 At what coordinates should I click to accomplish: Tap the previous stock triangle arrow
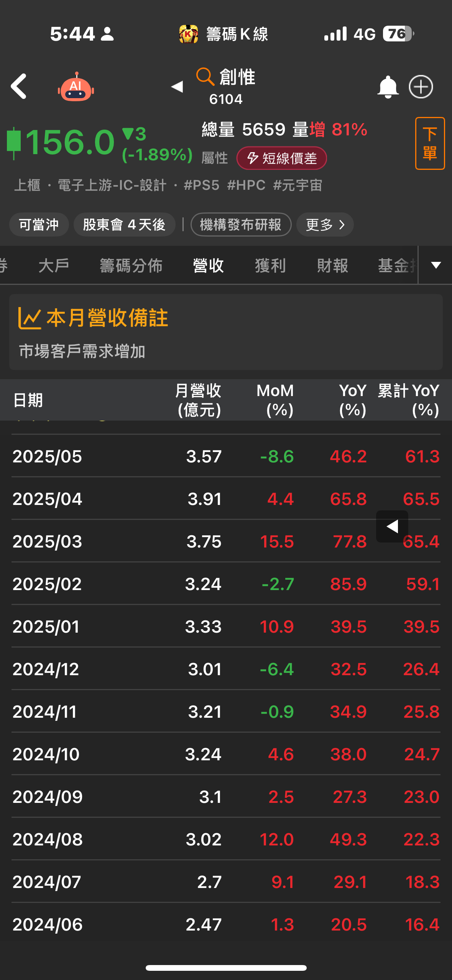point(177,87)
